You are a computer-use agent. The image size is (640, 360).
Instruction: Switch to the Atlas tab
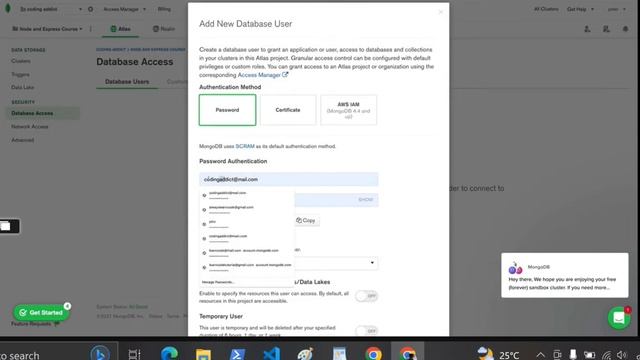[x=120, y=29]
